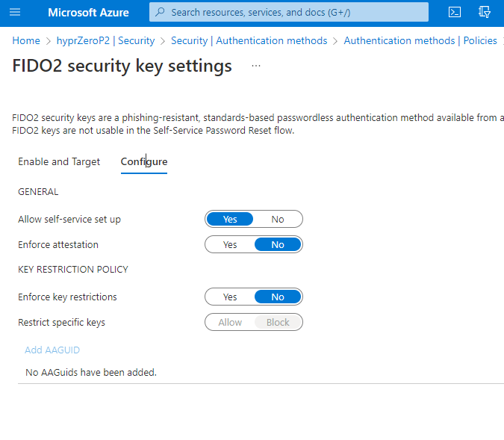Click the 'Enforce attestation' label
504x440 pixels.
pyautogui.click(x=58, y=244)
